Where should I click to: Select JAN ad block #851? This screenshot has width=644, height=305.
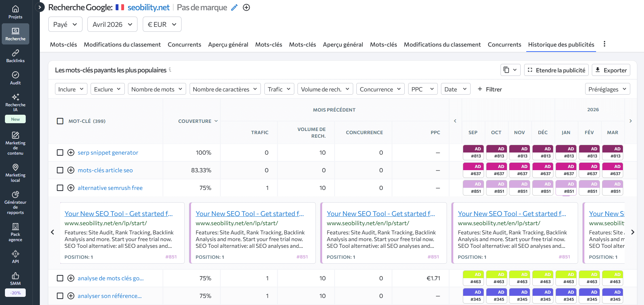point(566,188)
